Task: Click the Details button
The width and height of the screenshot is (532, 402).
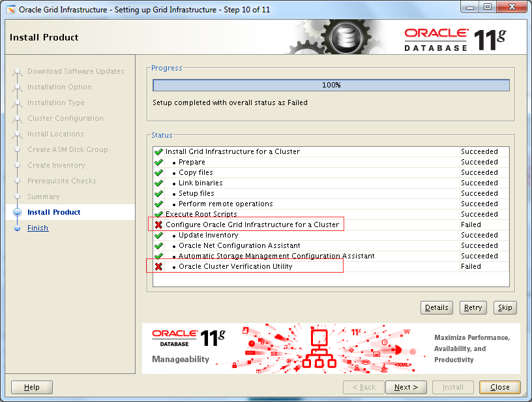Action: click(436, 307)
